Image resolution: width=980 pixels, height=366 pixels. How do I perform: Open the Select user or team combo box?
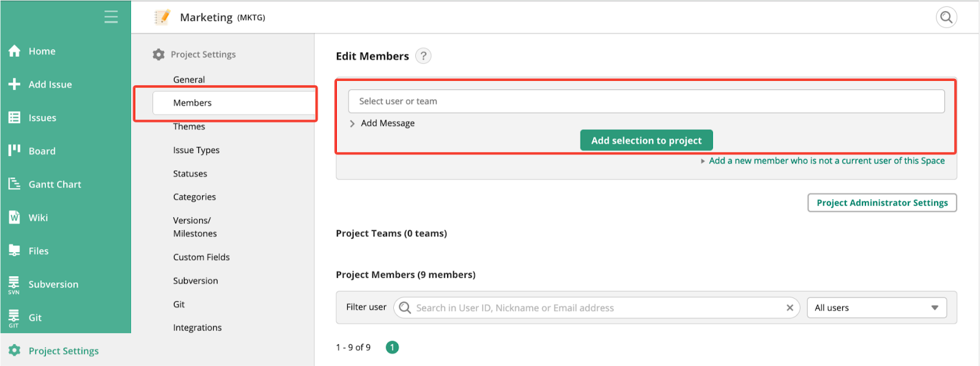tap(646, 102)
